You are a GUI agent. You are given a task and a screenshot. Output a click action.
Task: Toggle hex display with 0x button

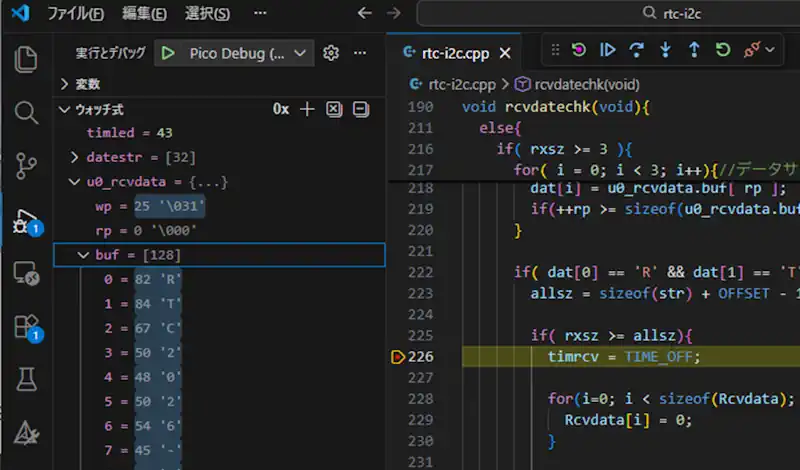281,109
